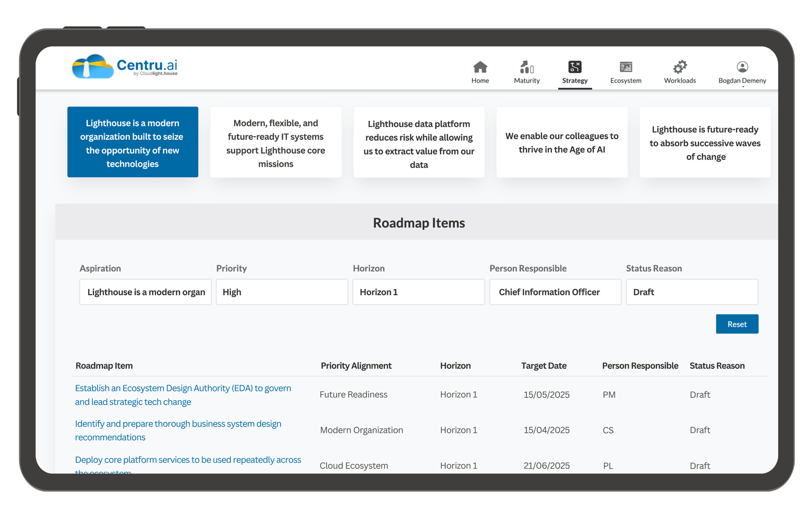Expand Bogdan Demeny user menu

742,81
